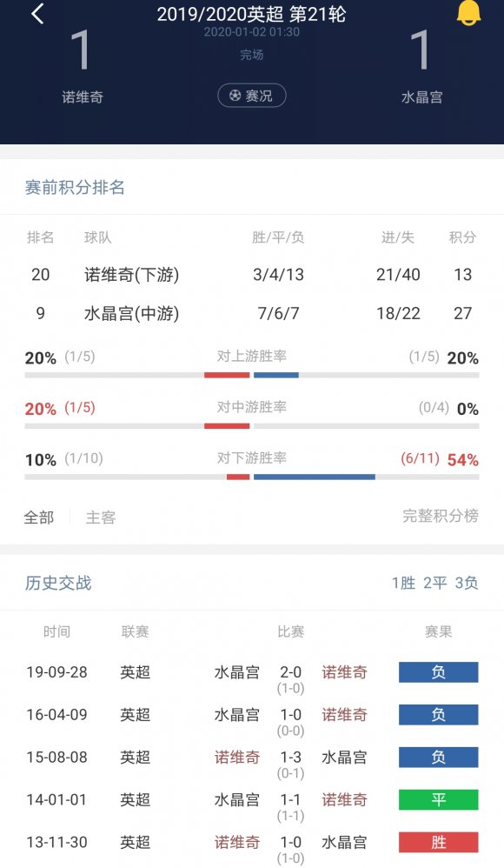Viewport: 504px width, 868px height.
Task: Tap the green 平 result badge
Action: [x=438, y=799]
